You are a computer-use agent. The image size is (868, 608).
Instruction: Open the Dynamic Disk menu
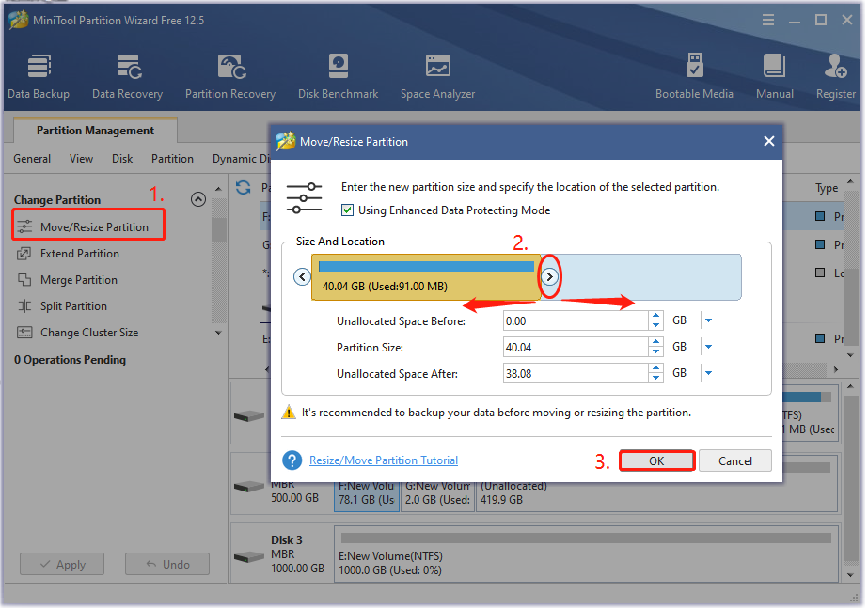[x=241, y=159]
